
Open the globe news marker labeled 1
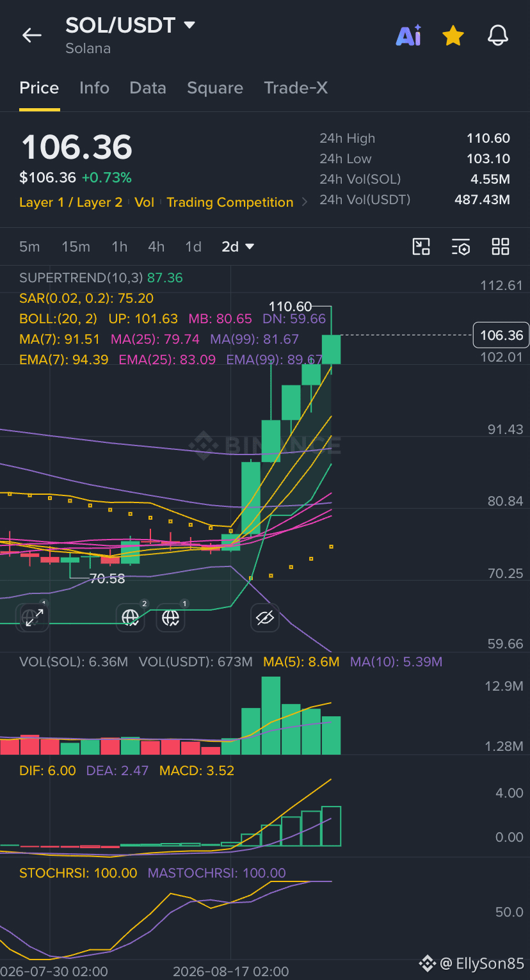coord(171,618)
